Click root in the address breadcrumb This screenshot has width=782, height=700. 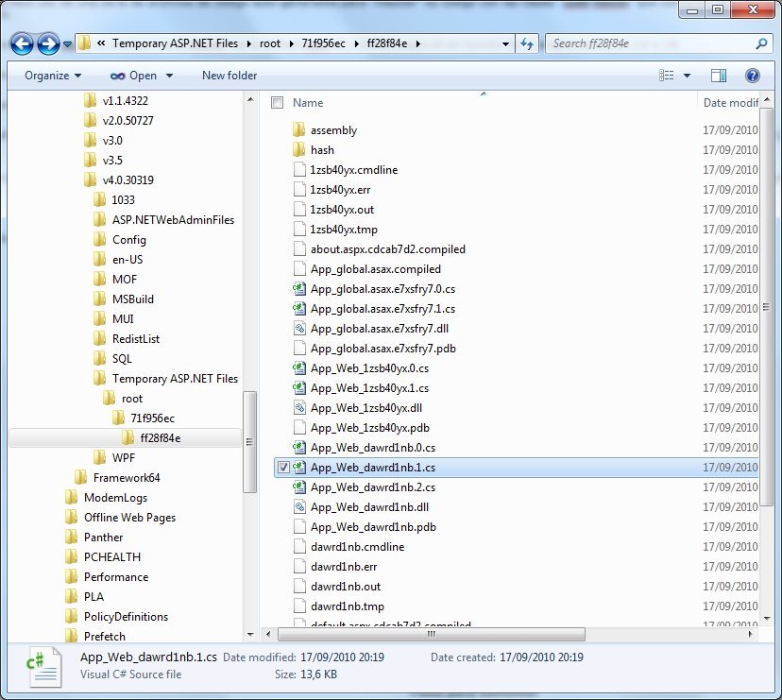coord(270,43)
